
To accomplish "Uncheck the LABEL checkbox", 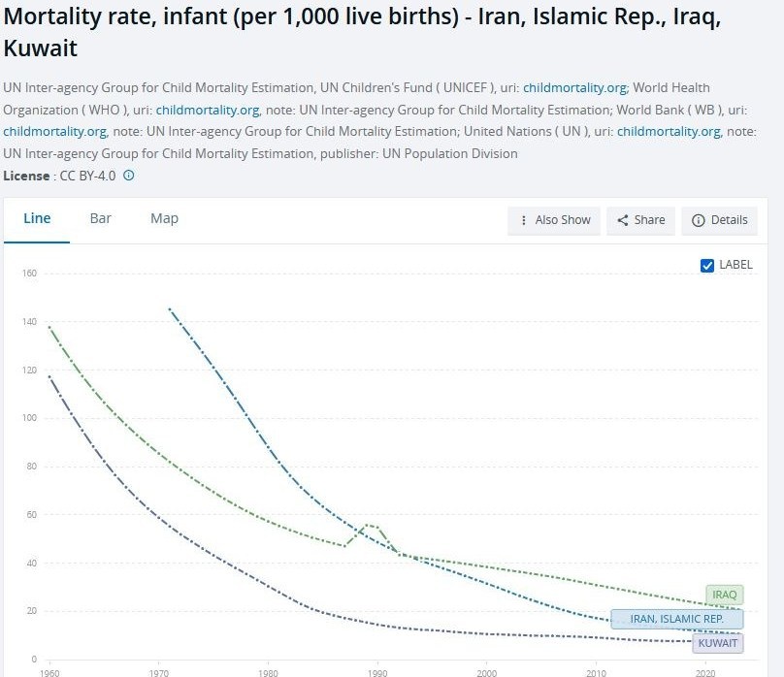I will pyautogui.click(x=707, y=265).
